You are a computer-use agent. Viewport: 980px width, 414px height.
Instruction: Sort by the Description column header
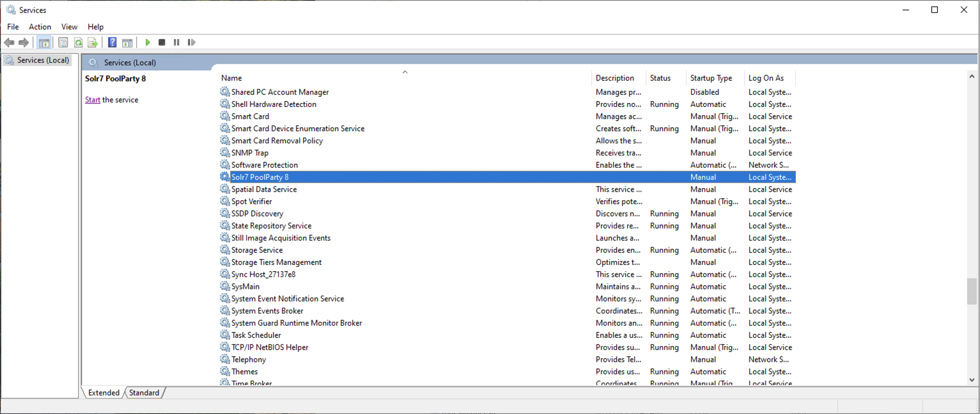pyautogui.click(x=619, y=78)
